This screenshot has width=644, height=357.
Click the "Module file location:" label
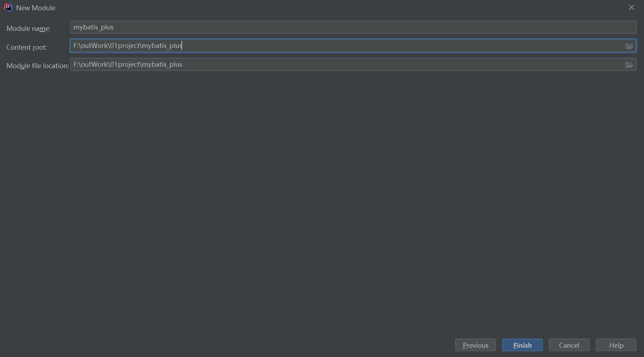point(38,66)
